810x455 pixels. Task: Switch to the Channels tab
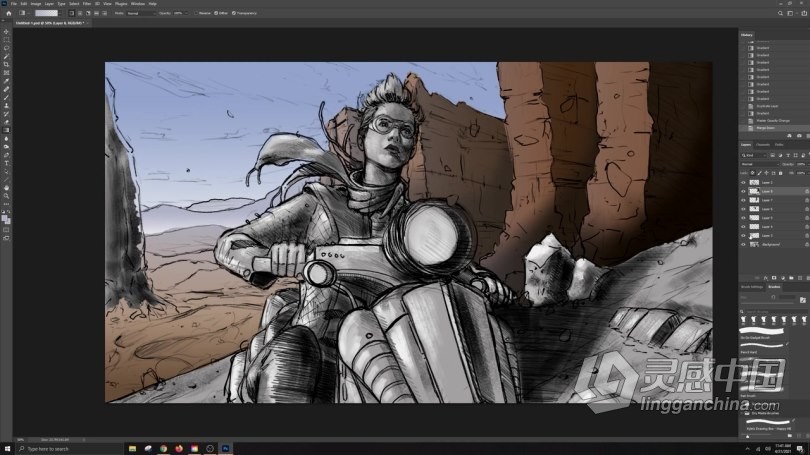click(762, 145)
